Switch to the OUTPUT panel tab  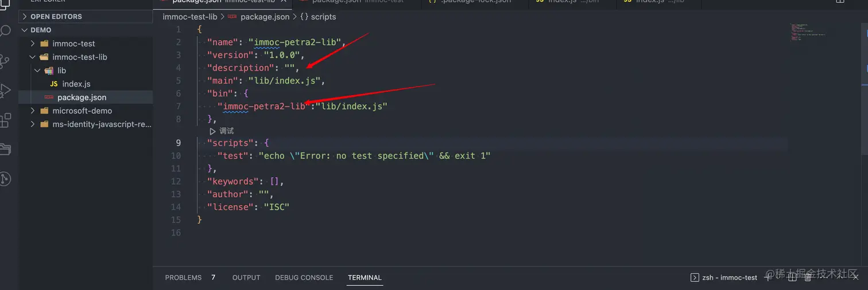(x=246, y=277)
